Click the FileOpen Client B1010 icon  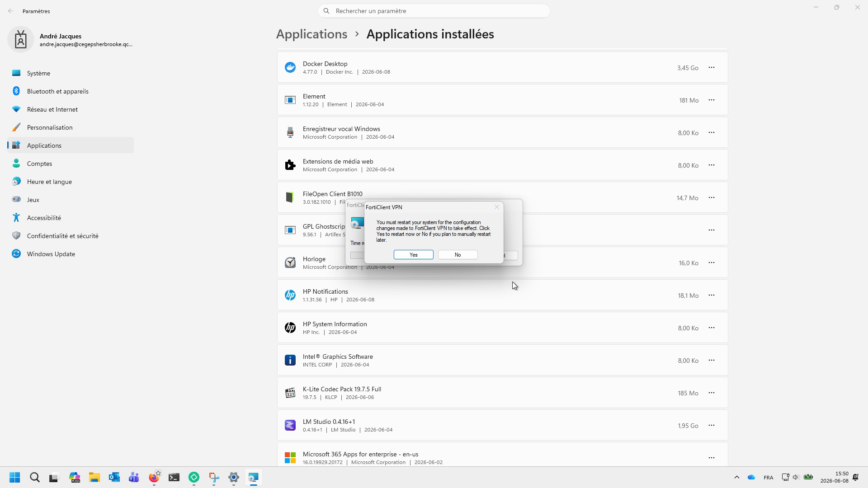[x=290, y=197]
